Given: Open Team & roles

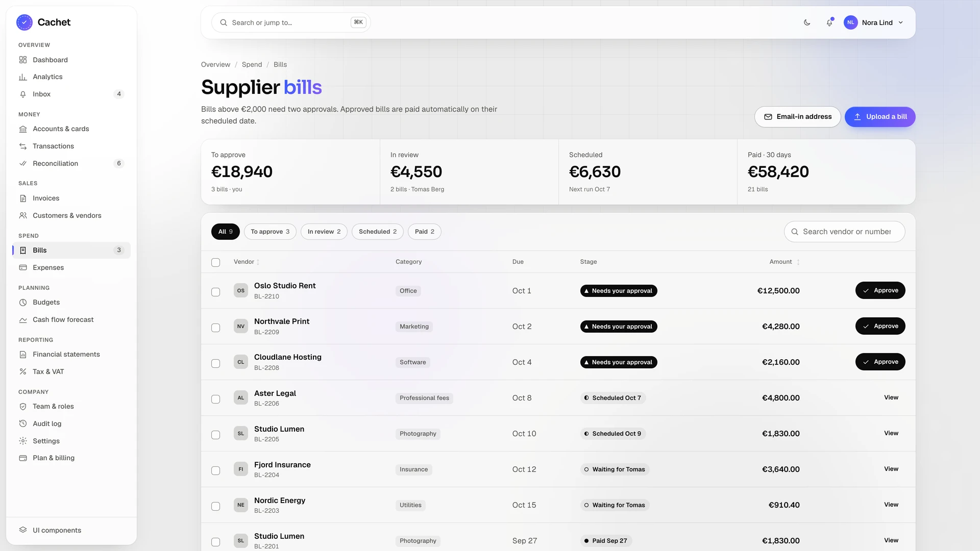Looking at the screenshot, I should (71, 407).
